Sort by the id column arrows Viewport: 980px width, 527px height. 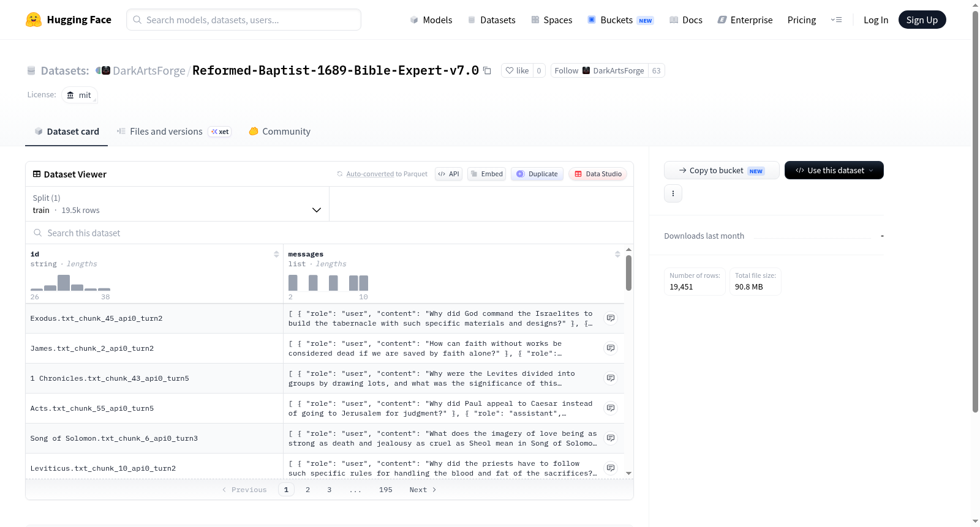[x=276, y=254]
